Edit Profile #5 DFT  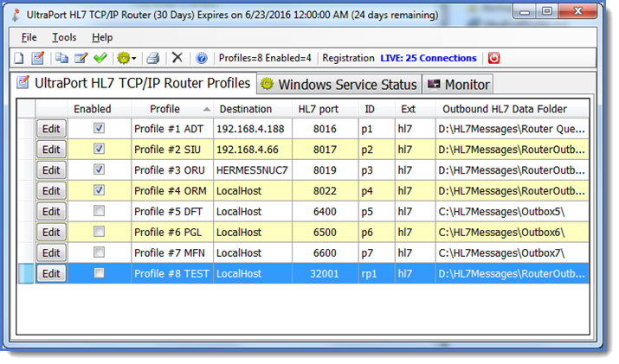click(51, 211)
